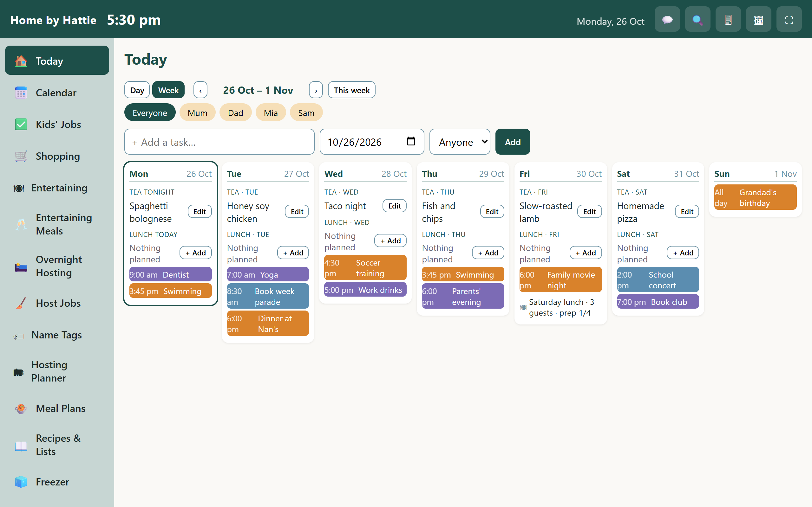
Task: Filter the week view by Mum
Action: (x=197, y=113)
